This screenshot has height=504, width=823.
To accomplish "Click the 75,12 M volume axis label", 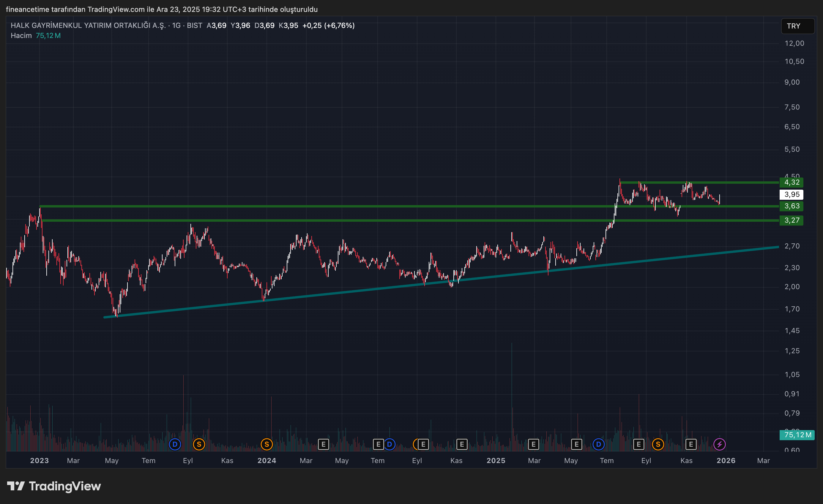I will click(x=797, y=435).
